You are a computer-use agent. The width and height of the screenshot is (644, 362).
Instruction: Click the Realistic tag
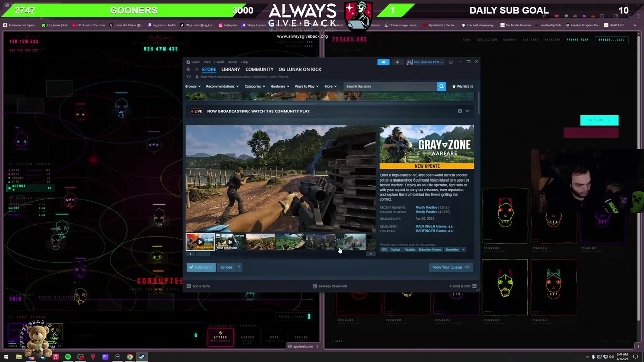click(410, 250)
